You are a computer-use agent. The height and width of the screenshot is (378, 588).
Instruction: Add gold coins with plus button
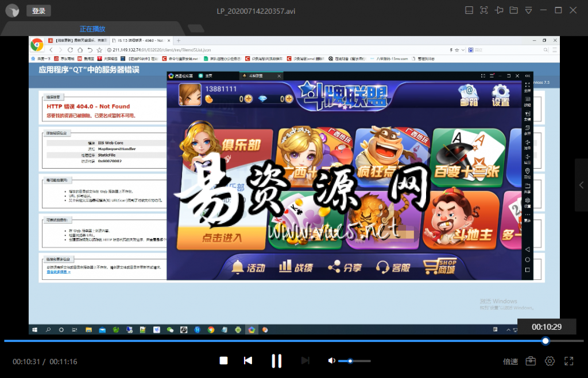[x=249, y=99]
